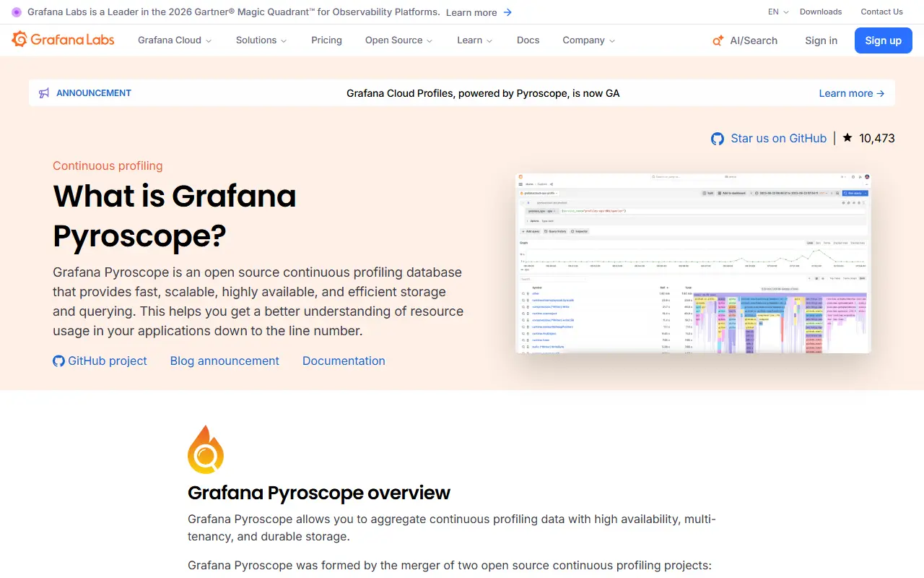
Task: Open the Grafana Cloud Profiles GA announcement text
Action: (483, 93)
